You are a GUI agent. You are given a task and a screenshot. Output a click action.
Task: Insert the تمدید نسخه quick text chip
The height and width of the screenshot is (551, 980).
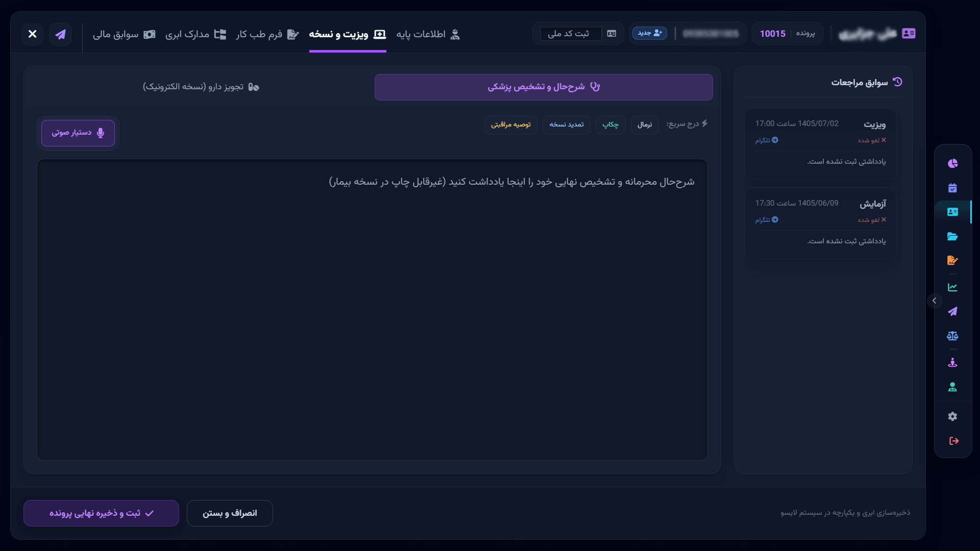point(567,124)
